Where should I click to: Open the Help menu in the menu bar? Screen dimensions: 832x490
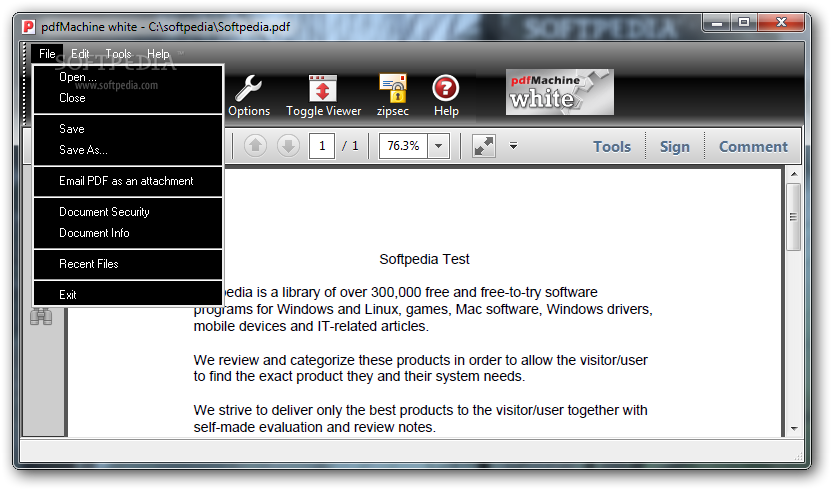(158, 54)
